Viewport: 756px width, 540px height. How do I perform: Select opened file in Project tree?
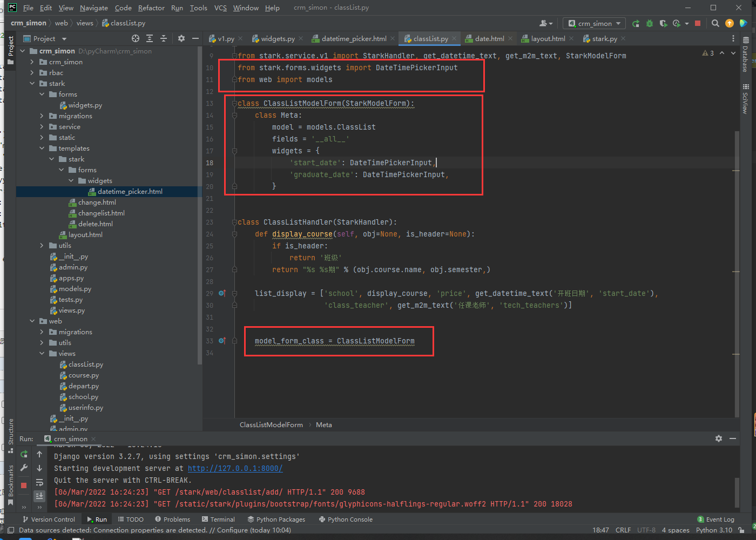(x=136, y=38)
